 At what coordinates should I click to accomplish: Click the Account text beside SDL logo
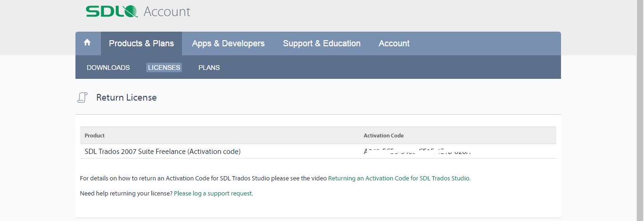click(167, 11)
